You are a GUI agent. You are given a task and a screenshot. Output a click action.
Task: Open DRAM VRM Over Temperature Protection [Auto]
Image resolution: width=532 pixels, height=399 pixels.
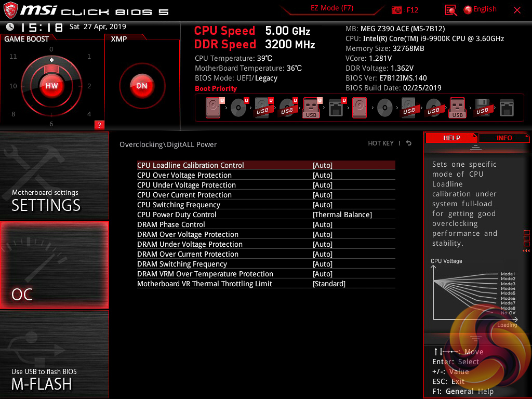tap(322, 273)
